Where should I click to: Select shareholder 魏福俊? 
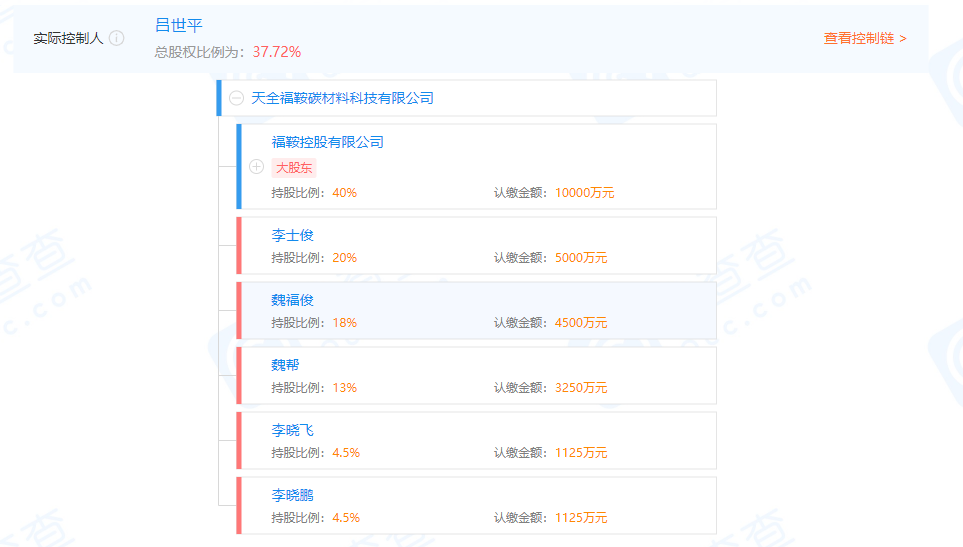tap(293, 300)
